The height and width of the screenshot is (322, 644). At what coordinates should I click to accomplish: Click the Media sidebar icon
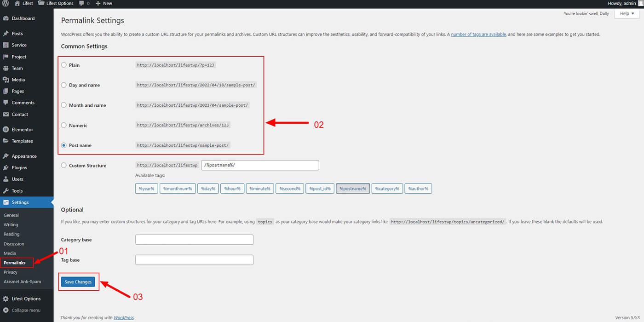[6, 80]
